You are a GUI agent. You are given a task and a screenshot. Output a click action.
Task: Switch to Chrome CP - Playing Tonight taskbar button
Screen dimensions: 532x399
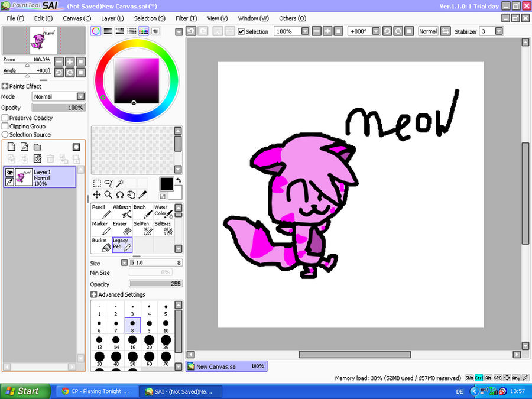coord(97,391)
